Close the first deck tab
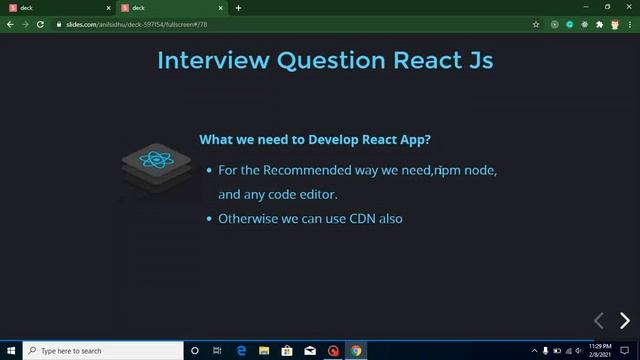Screen dimensions: 640x360 (109, 8)
